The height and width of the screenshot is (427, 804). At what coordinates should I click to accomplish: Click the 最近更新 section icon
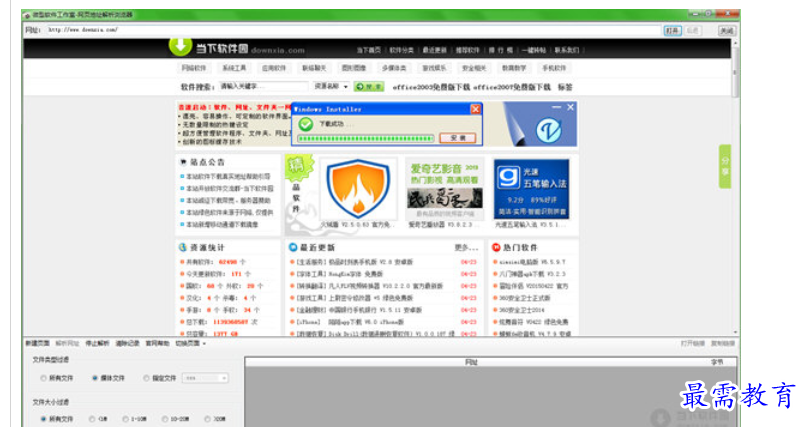point(293,247)
